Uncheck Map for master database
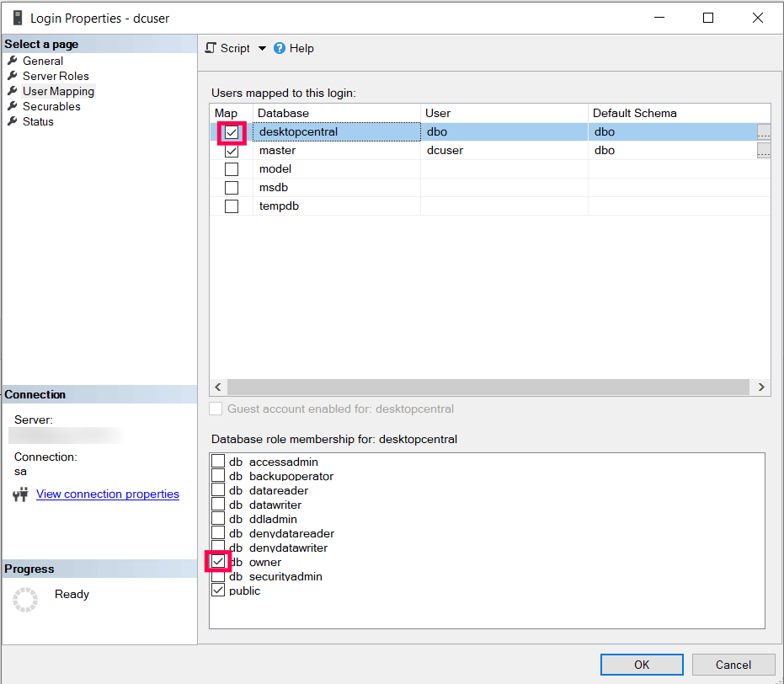This screenshot has width=784, height=684. click(232, 151)
